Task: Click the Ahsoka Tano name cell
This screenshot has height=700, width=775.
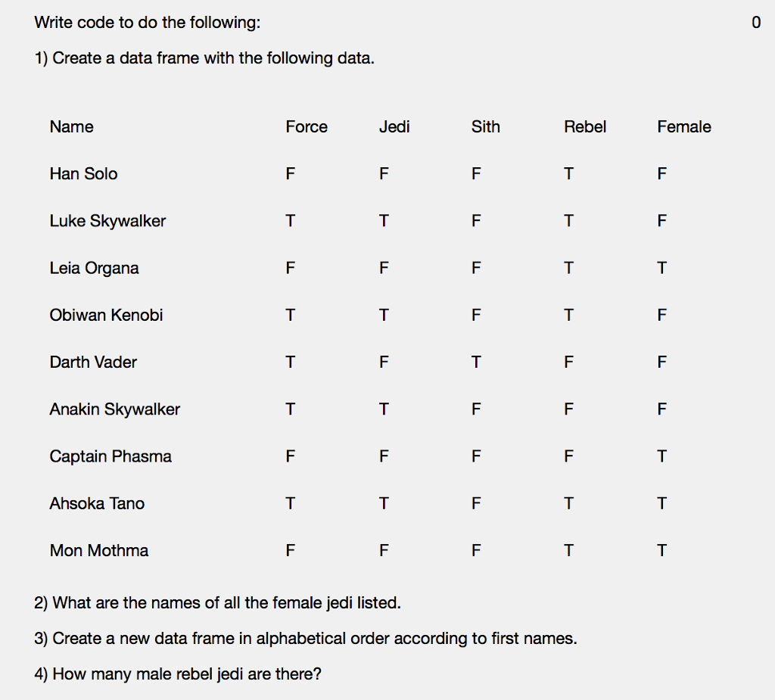Action: pos(97,503)
